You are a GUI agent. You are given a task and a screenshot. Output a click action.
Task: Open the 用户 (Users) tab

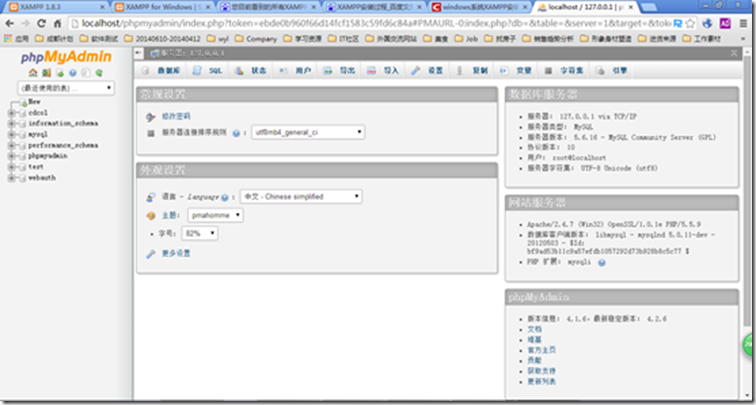coord(295,71)
